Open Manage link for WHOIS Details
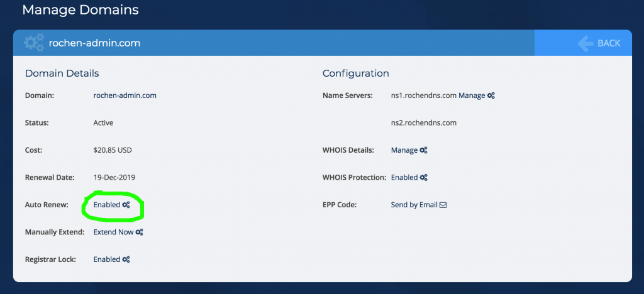 (x=404, y=150)
